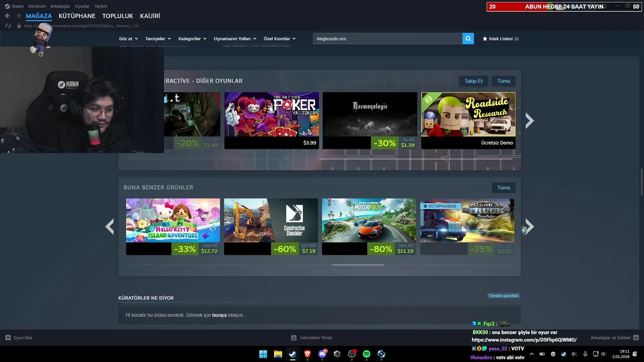Viewport: 644px width, 362px height.
Task: Follow the 'buraya' link in curators text
Action: (219, 315)
